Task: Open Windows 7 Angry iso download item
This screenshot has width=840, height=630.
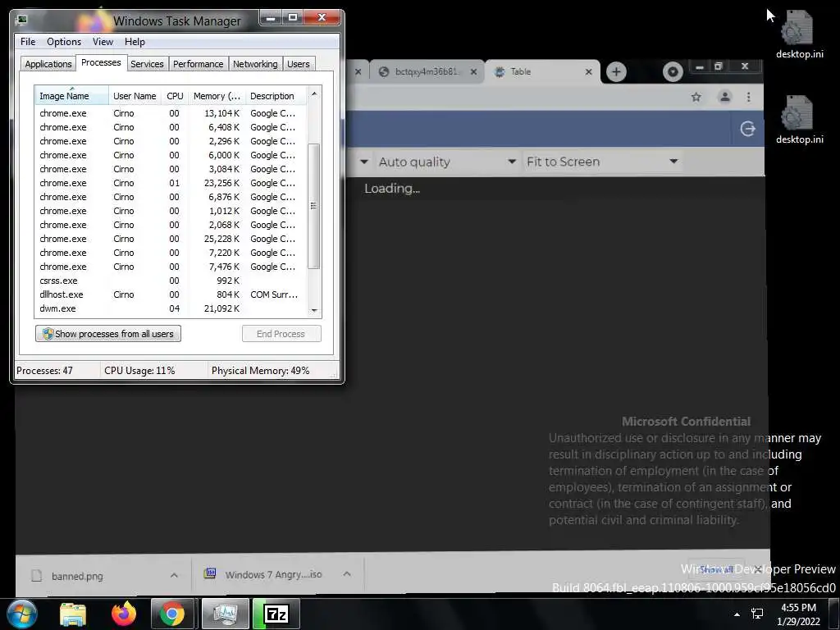Action: [264, 574]
